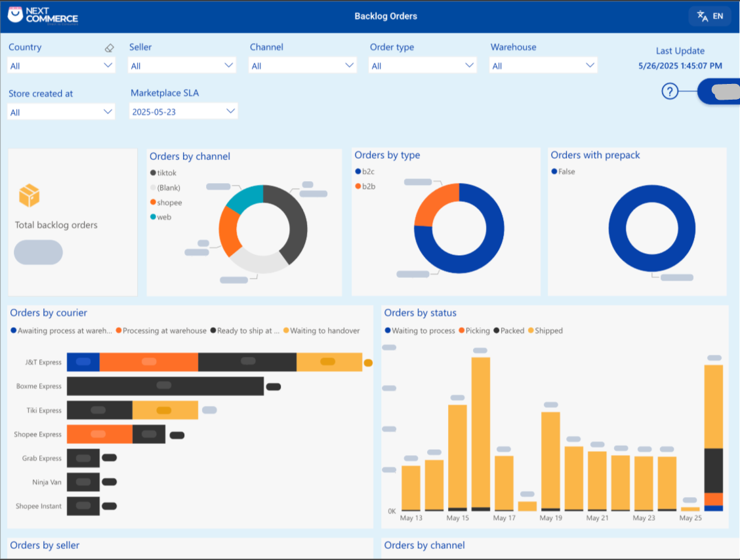The image size is (740, 560).
Task: Click the Next Commerce logo
Action: (43, 15)
